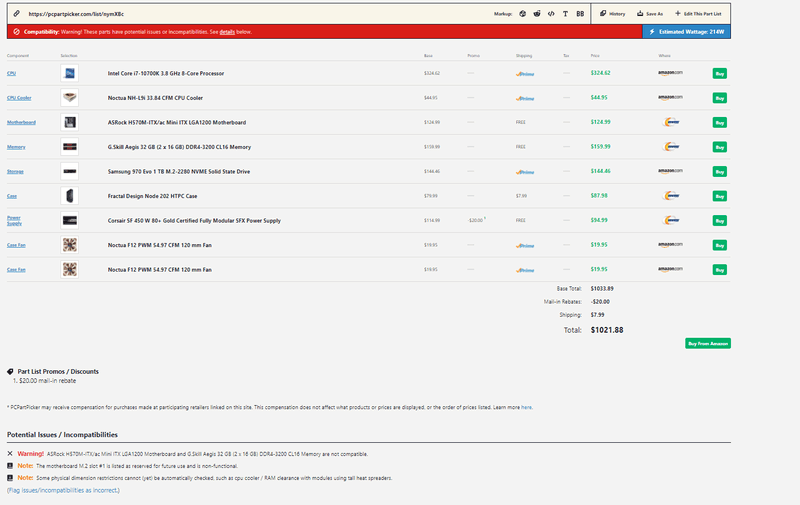Click the Corsair SF 450 W thumbnail
The height and width of the screenshot is (505, 800).
pos(69,220)
